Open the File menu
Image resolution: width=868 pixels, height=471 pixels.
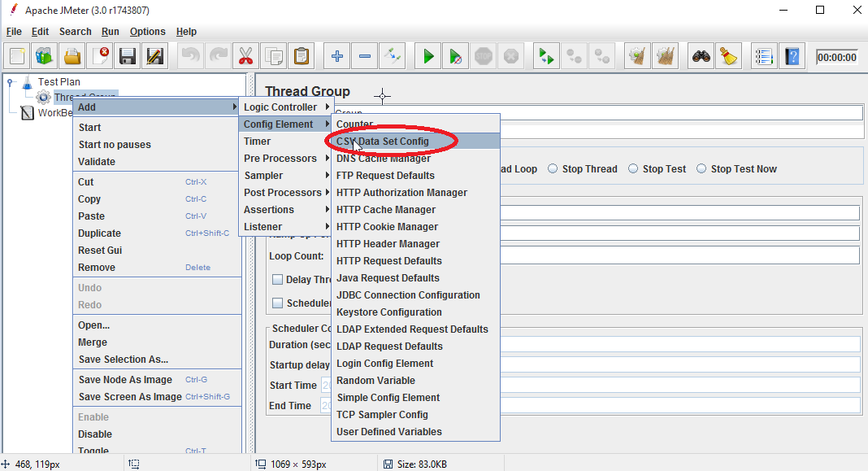pos(14,32)
